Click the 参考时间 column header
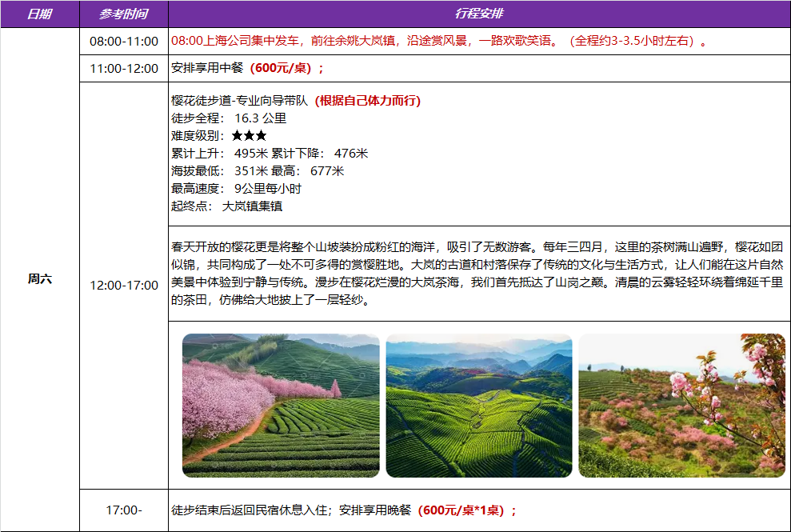Screen dimensions: 791x532 click(x=123, y=14)
